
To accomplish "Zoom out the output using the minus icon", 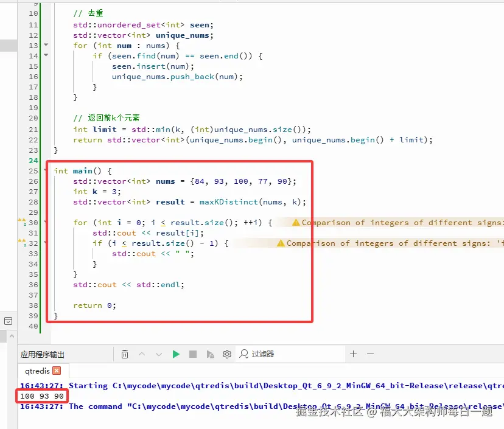I will coord(370,354).
